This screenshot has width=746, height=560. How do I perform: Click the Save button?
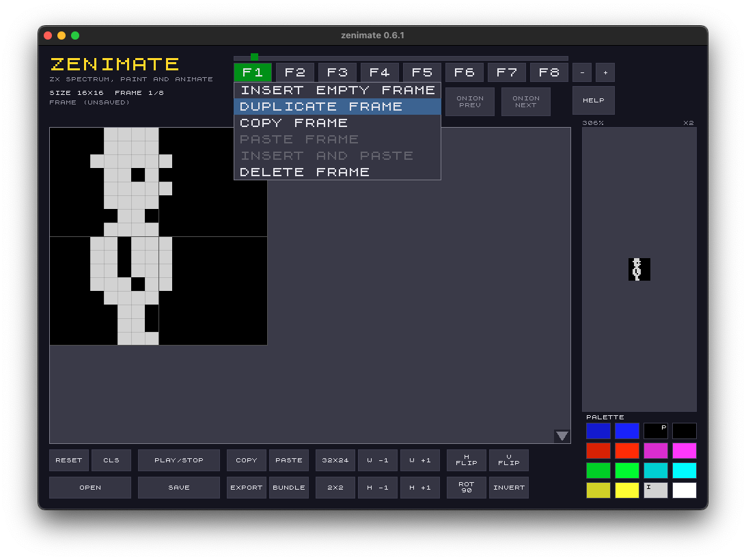[179, 487]
